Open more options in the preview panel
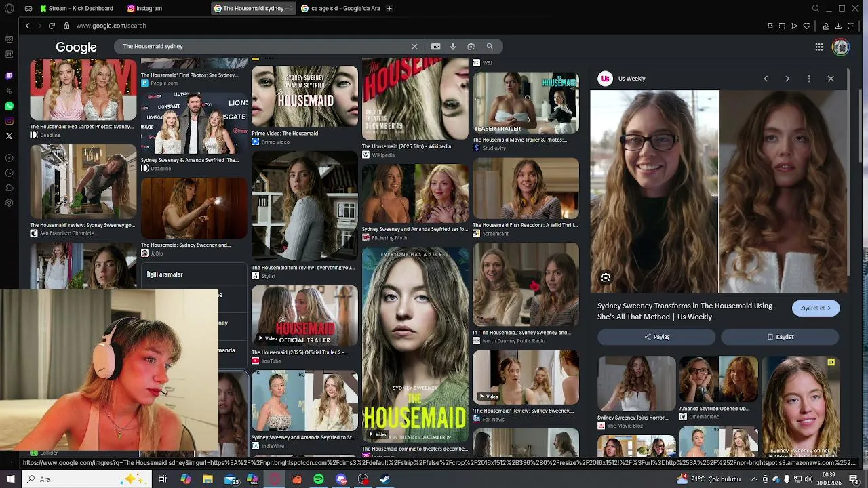 coord(809,79)
